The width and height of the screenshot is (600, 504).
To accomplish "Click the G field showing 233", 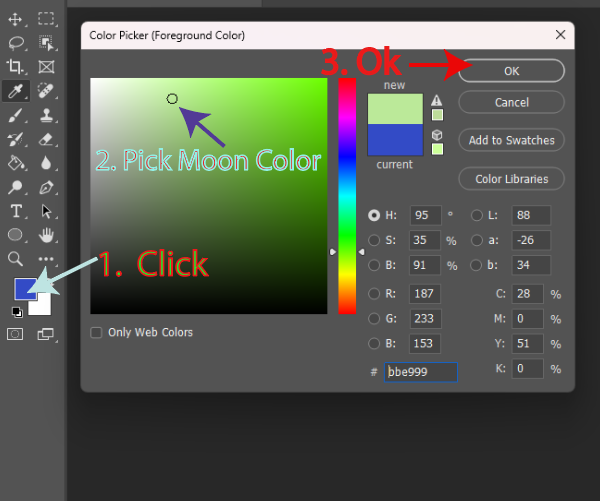I will pos(425,318).
